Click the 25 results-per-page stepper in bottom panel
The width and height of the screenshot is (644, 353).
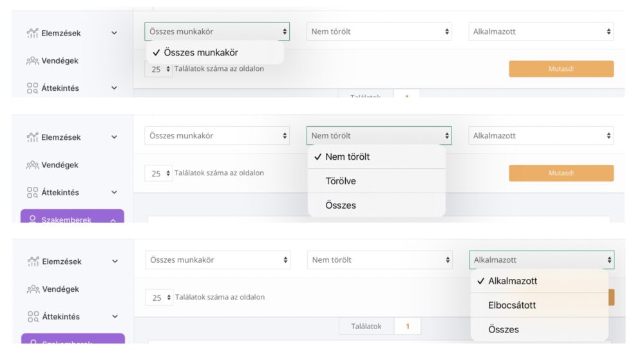(x=158, y=298)
